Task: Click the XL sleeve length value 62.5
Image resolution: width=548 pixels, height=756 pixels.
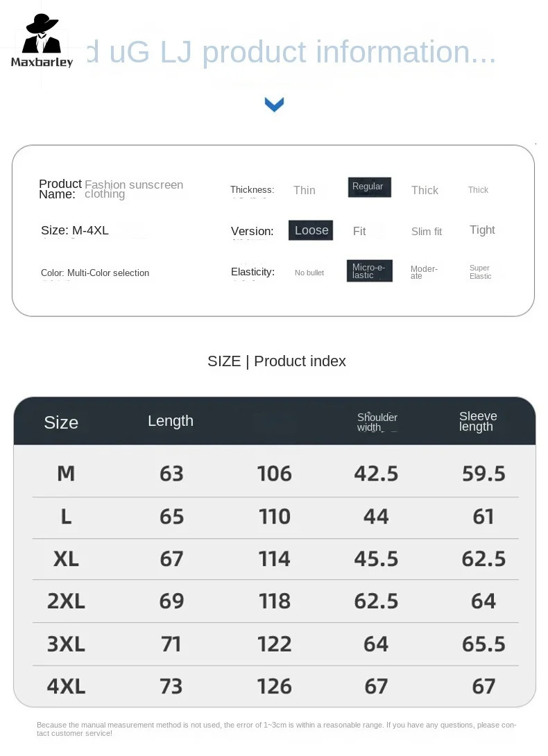Action: (483, 558)
